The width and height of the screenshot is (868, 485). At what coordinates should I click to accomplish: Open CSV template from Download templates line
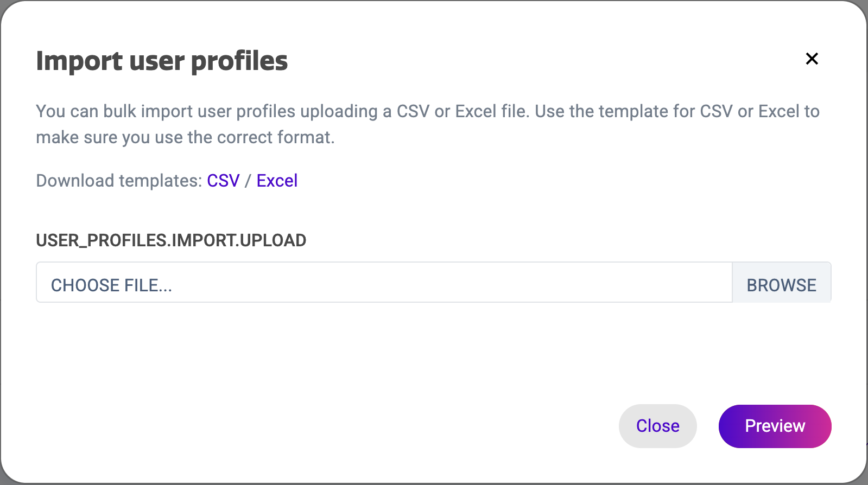(x=223, y=180)
